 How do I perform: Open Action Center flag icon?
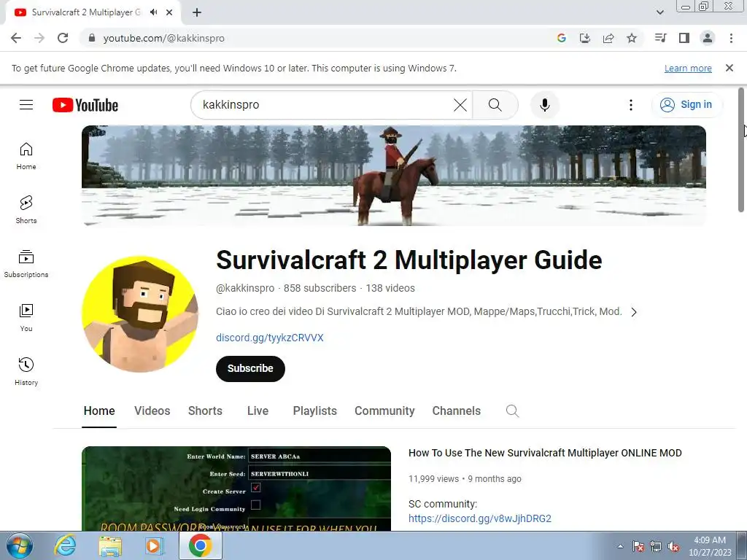coord(638,546)
